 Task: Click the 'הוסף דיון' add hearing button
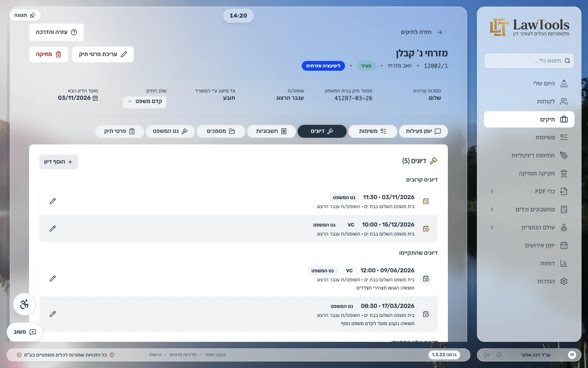click(59, 162)
